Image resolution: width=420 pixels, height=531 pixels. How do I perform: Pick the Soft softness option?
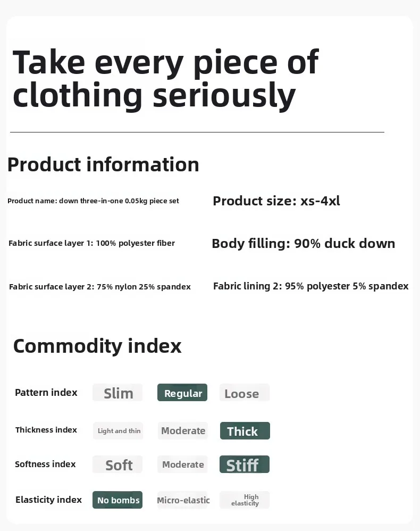point(117,464)
